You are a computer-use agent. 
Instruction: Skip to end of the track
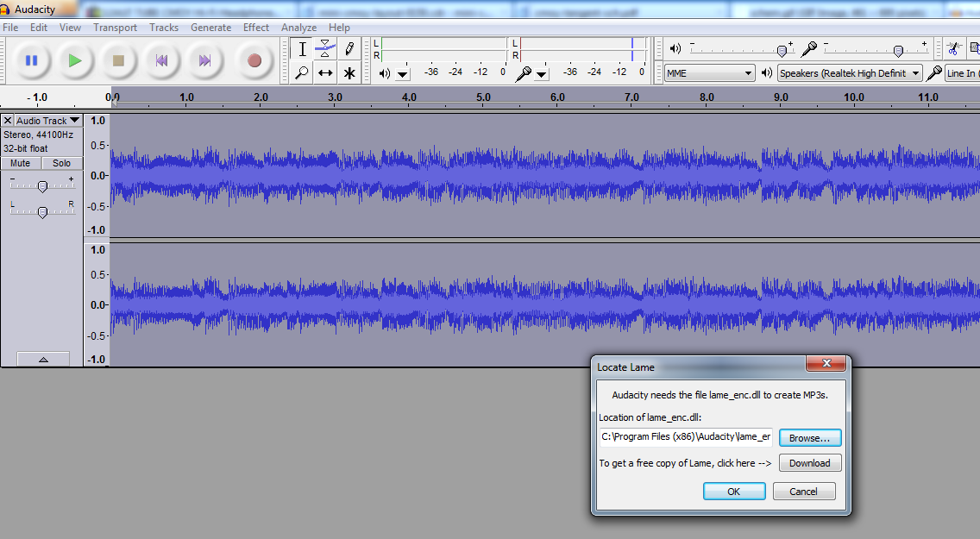point(204,60)
